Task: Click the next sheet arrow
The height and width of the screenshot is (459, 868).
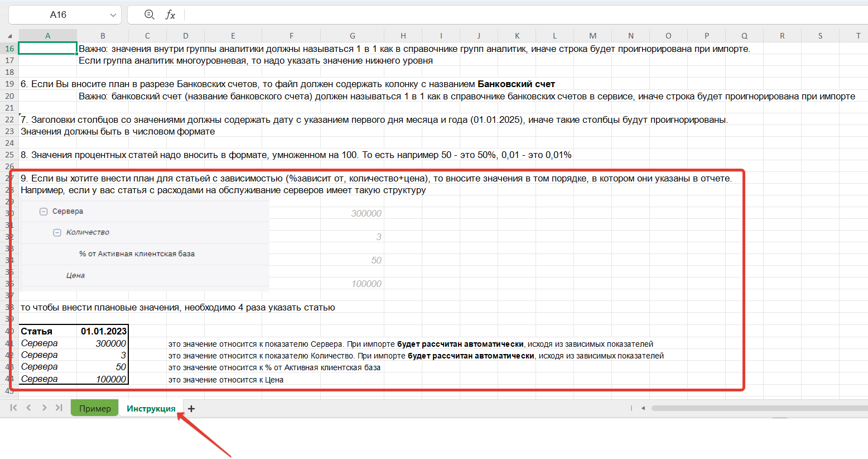Action: 44,408
